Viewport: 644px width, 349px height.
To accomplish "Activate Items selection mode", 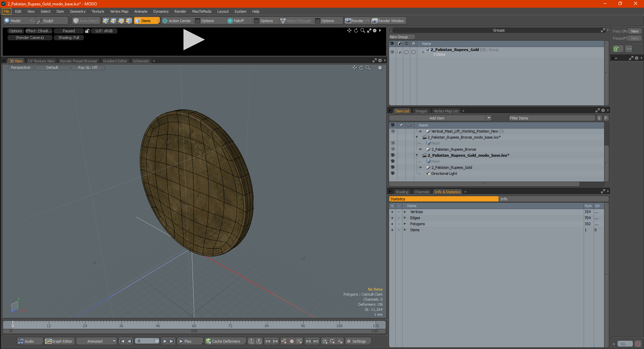I will click(147, 21).
